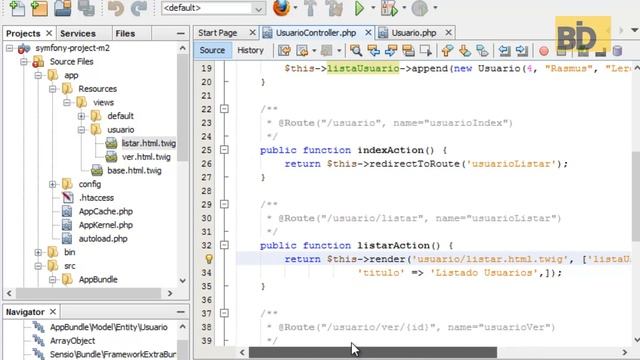This screenshot has width=640, height=360.
Task: Click the navigate Forward icon in editor toolbar
Action: coord(326,51)
